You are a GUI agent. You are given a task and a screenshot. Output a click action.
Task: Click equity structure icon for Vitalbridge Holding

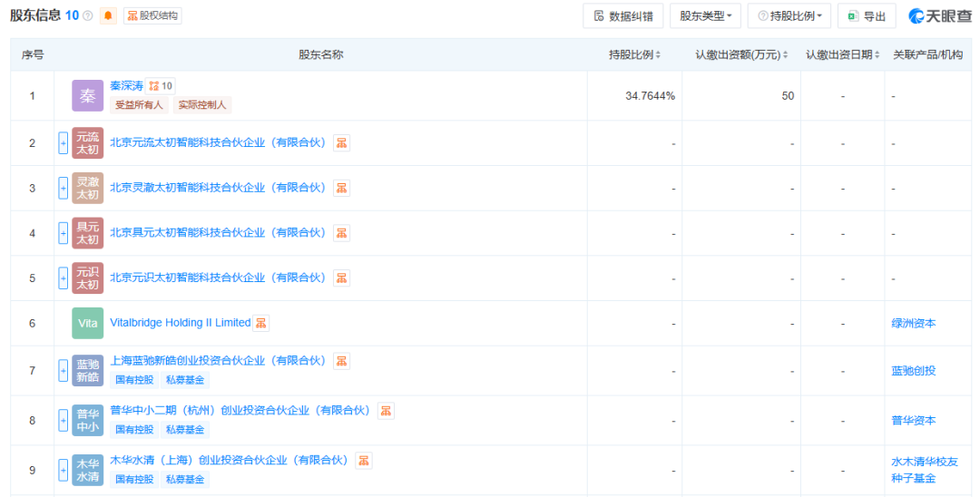coord(260,323)
